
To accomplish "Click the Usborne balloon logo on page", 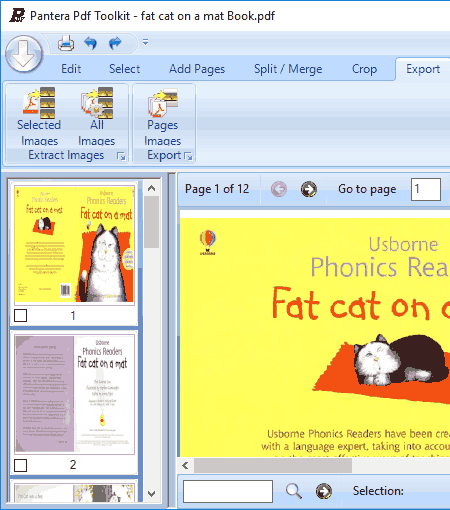I will click(208, 242).
